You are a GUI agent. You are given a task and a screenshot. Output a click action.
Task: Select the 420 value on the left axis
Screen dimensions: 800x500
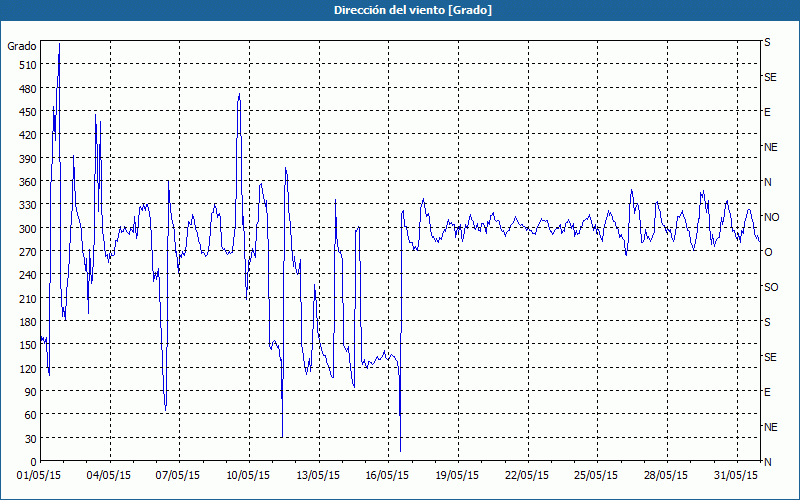[28, 135]
